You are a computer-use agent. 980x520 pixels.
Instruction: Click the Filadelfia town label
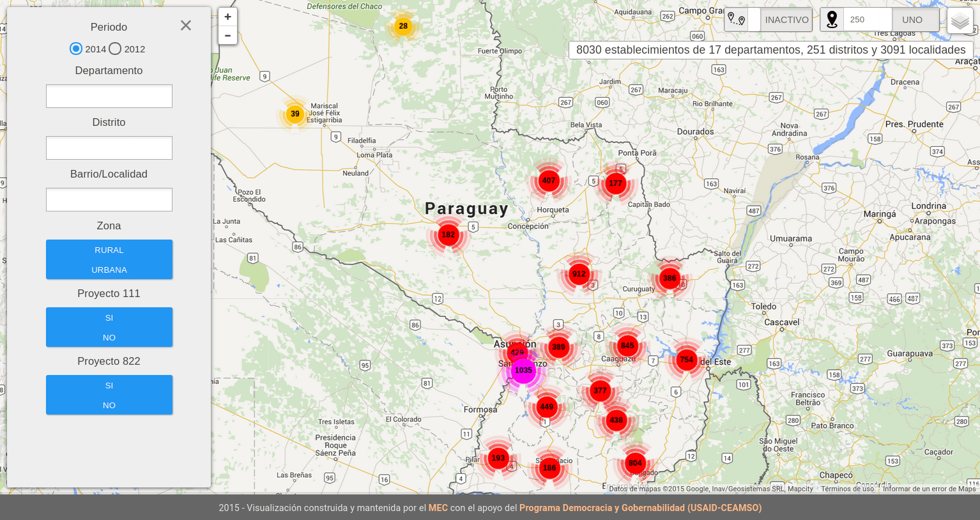[362, 141]
